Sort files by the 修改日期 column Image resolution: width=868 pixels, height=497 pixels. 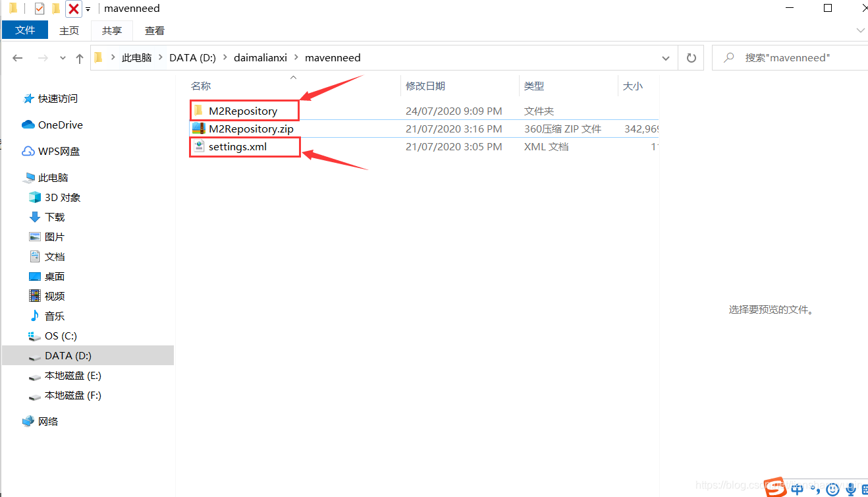[425, 86]
